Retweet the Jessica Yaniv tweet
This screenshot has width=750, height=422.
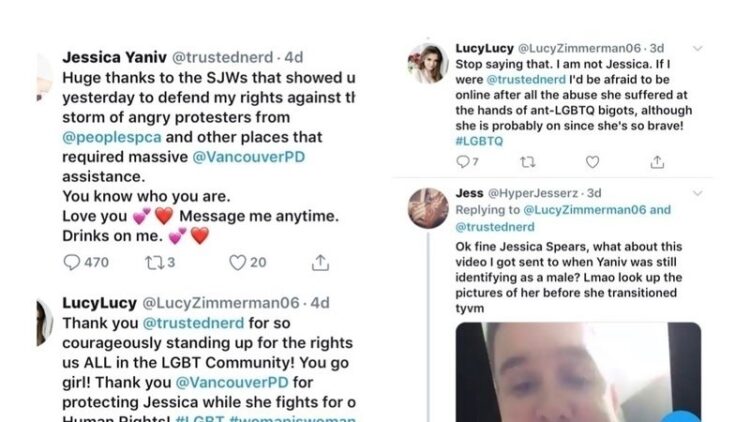[154, 262]
